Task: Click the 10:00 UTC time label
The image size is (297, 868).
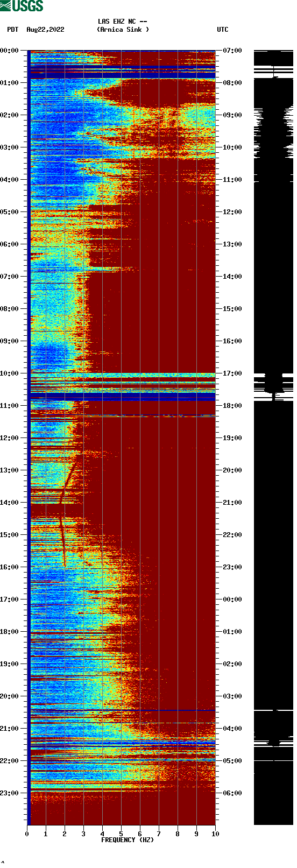Action: pyautogui.click(x=232, y=147)
